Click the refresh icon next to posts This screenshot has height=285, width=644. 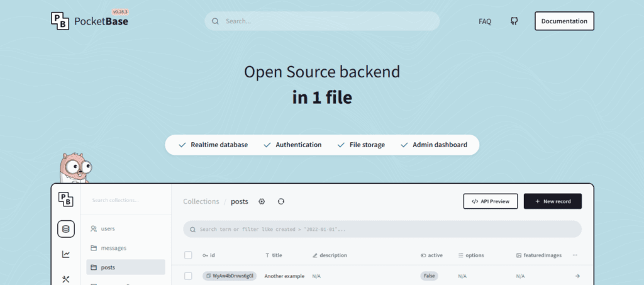pyautogui.click(x=281, y=201)
